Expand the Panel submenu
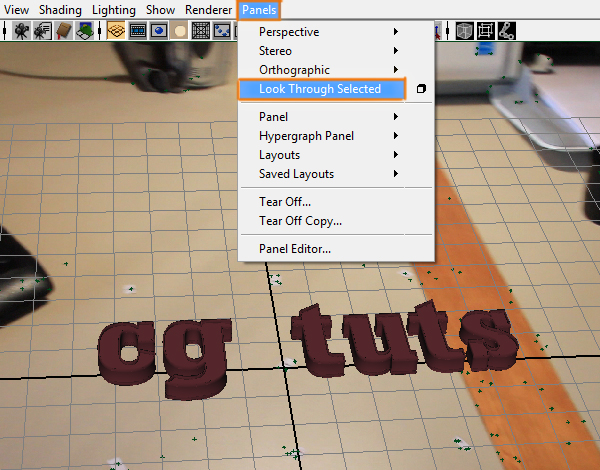 (329, 117)
